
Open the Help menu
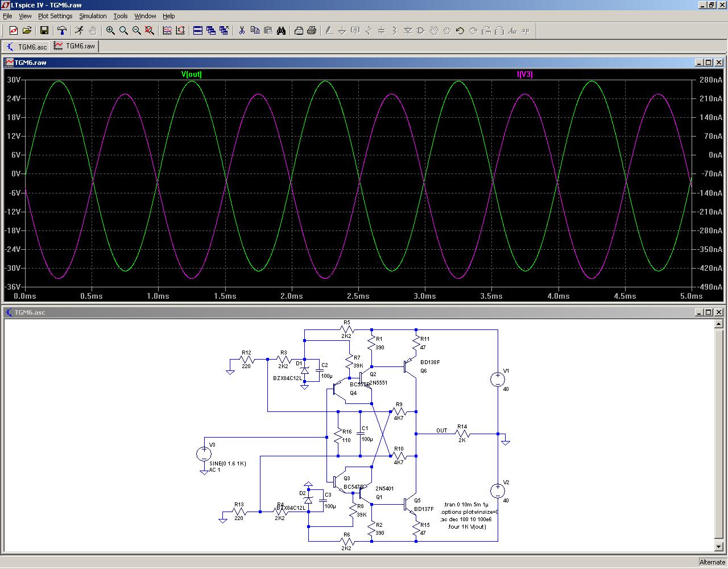169,16
